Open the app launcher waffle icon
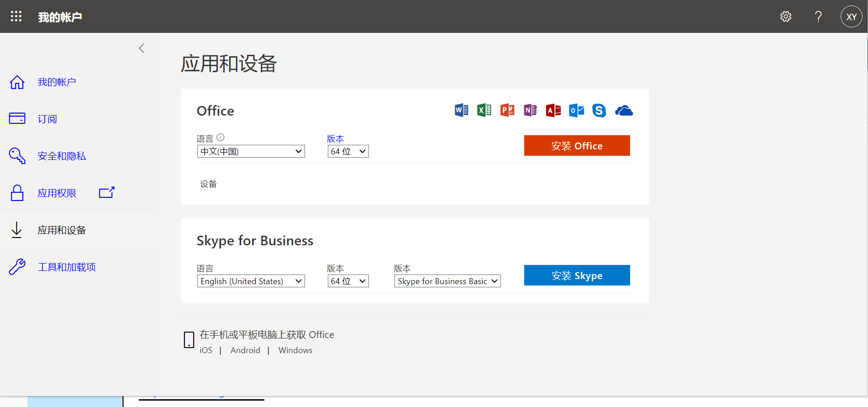The height and width of the screenshot is (407, 868). [16, 16]
